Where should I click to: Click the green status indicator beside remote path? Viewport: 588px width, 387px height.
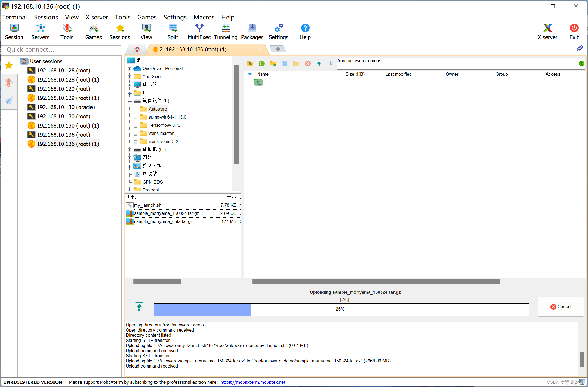point(582,64)
